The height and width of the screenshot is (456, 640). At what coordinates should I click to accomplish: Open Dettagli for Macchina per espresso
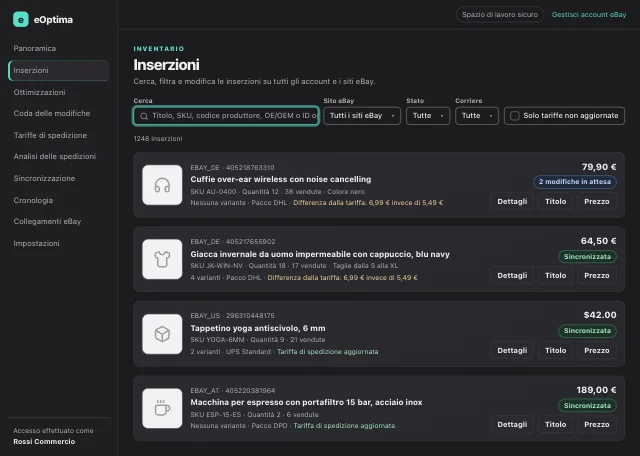pos(512,425)
